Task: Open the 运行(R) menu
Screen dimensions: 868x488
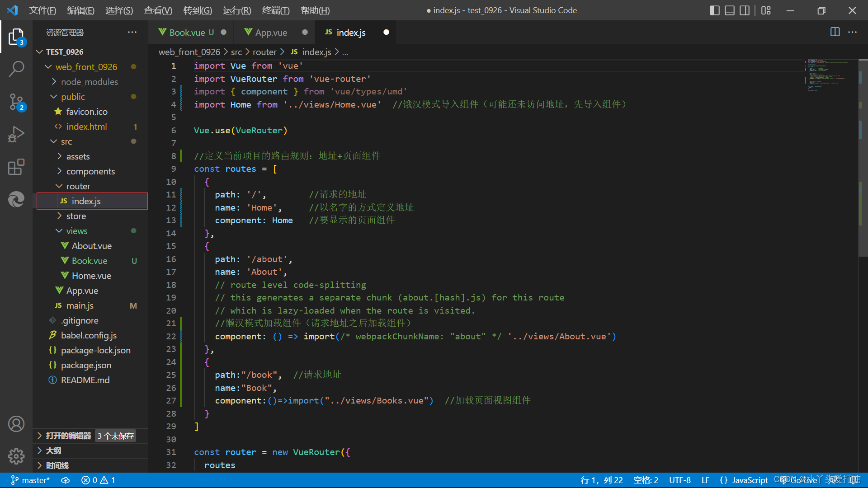Action: point(237,10)
